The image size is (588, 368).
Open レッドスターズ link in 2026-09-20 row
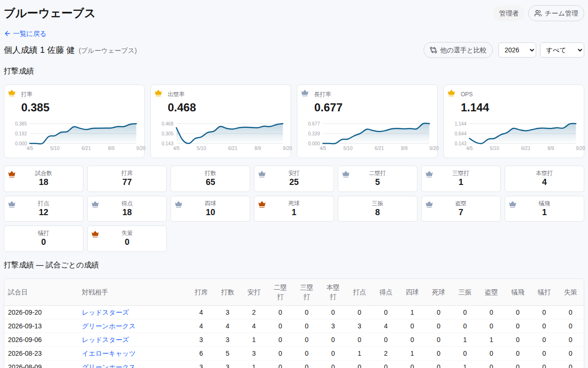click(x=106, y=312)
